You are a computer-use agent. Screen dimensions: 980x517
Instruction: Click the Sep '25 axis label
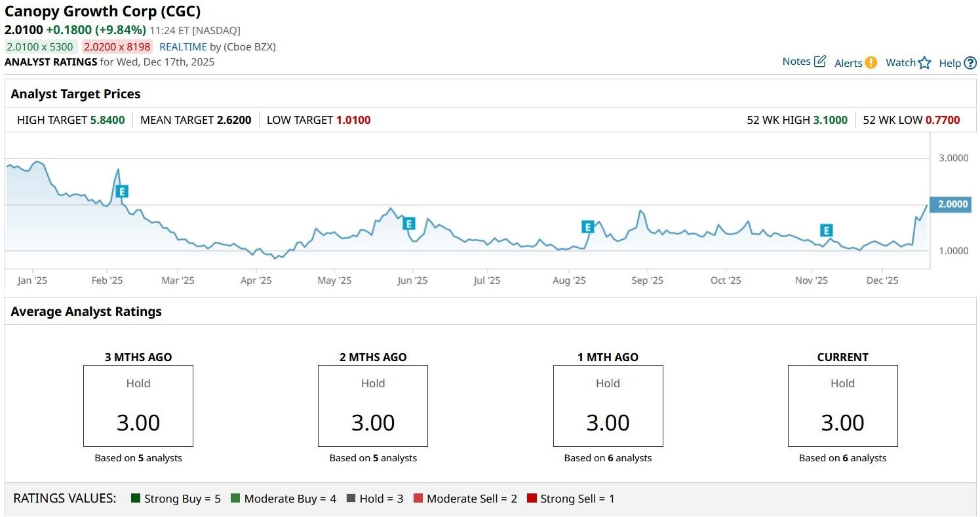click(x=648, y=280)
